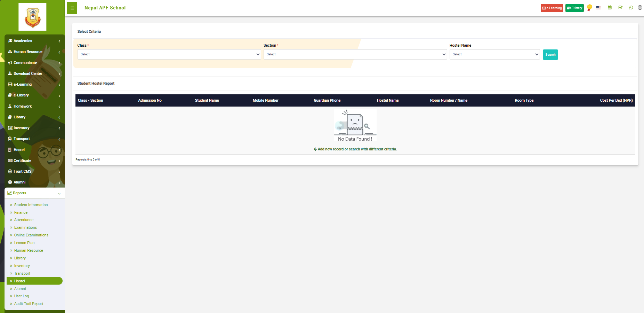Open the Section dropdown
The height and width of the screenshot is (313, 644).
(x=355, y=54)
